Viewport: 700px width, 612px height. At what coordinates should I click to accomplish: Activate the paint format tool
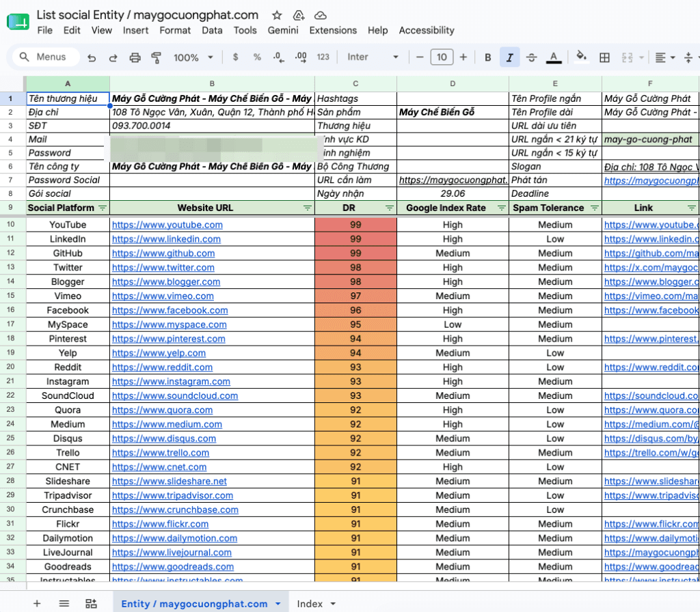point(157,57)
